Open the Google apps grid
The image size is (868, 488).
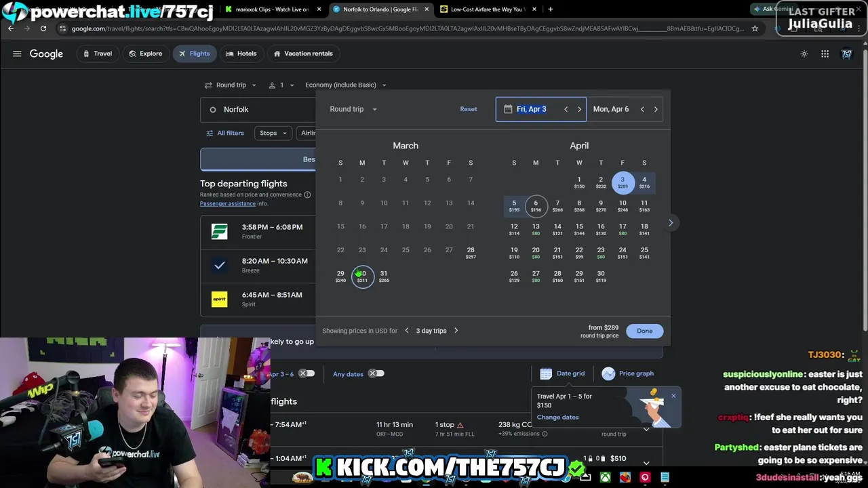point(825,54)
